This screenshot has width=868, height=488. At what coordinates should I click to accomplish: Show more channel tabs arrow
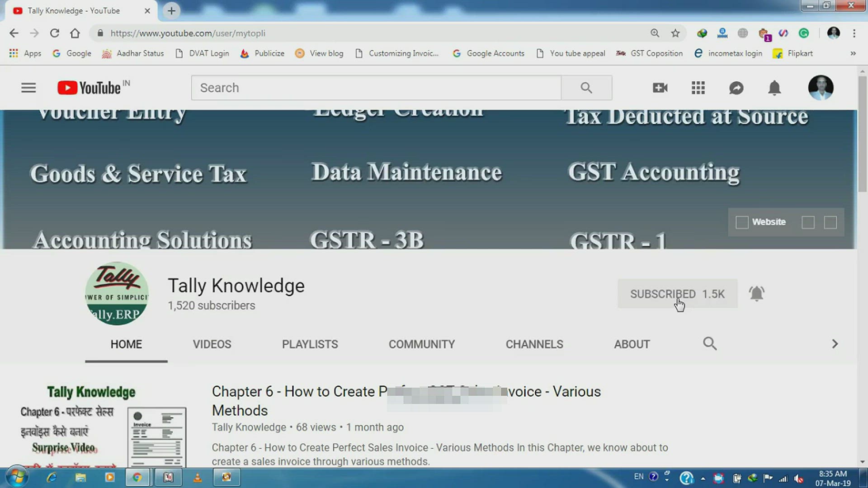point(835,344)
